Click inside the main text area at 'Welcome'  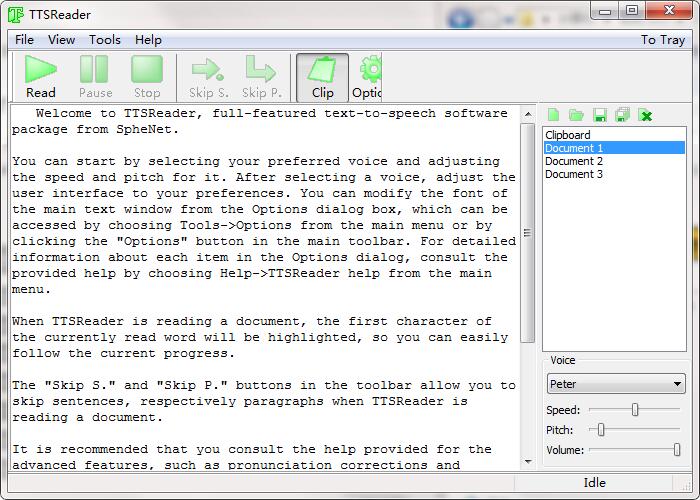[x=63, y=113]
